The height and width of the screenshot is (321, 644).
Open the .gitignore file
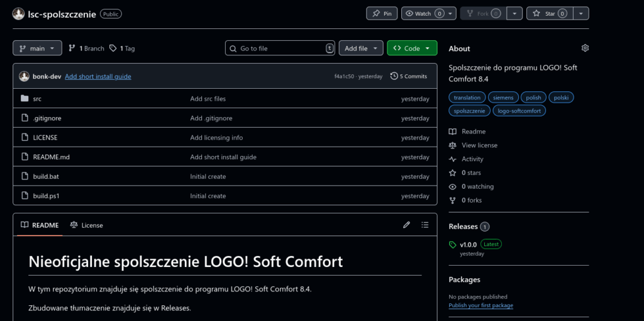click(47, 118)
